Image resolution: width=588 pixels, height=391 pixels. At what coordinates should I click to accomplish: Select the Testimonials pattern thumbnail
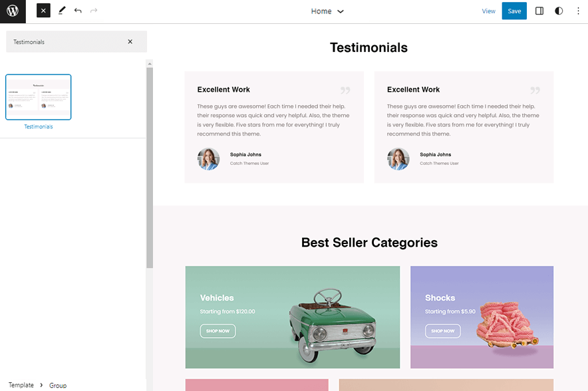click(38, 96)
